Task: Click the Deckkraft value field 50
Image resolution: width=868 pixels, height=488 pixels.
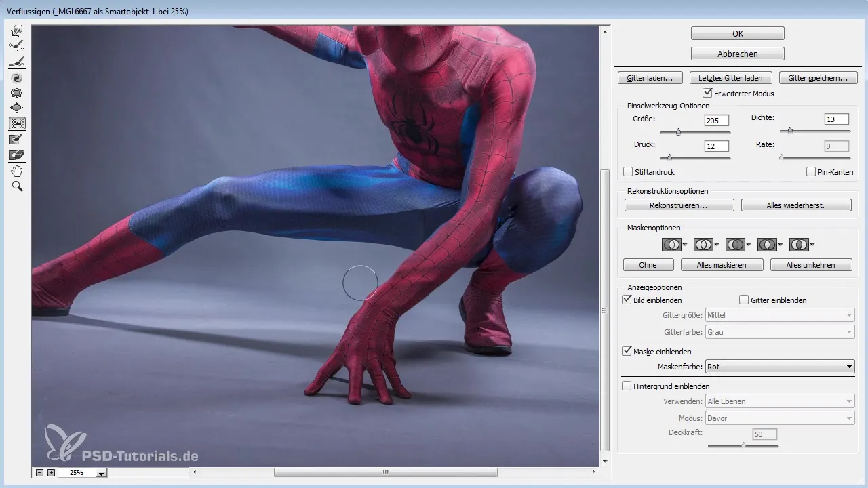Action: pos(765,434)
